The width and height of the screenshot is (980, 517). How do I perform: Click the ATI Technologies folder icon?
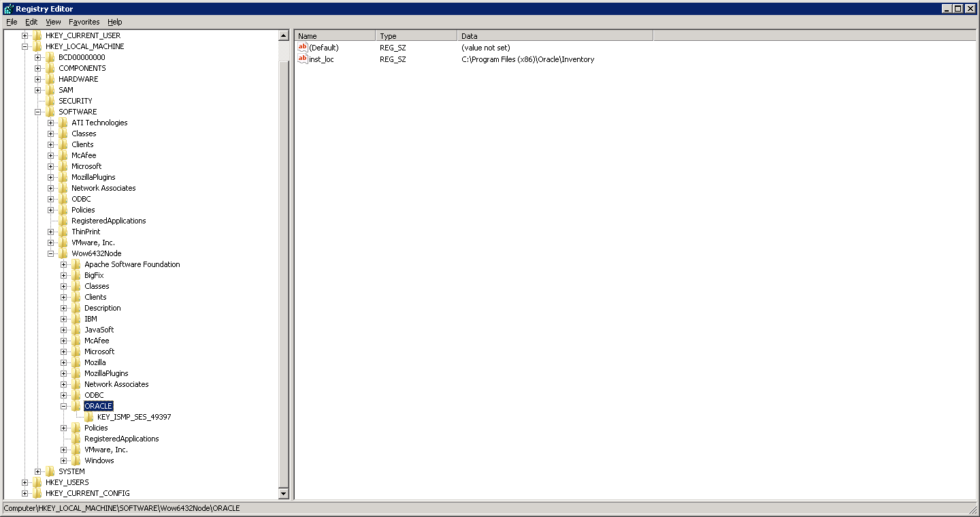click(63, 123)
